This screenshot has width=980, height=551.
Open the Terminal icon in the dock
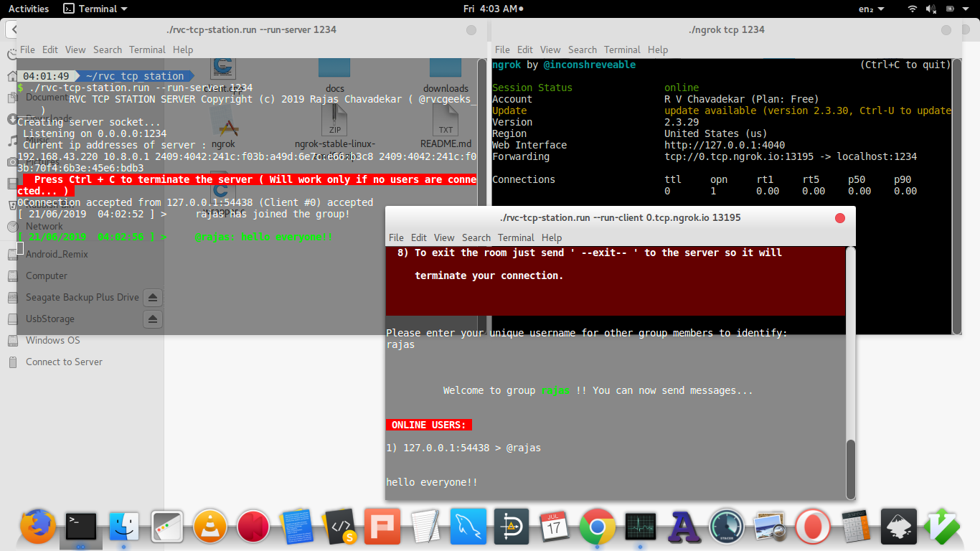click(x=80, y=527)
